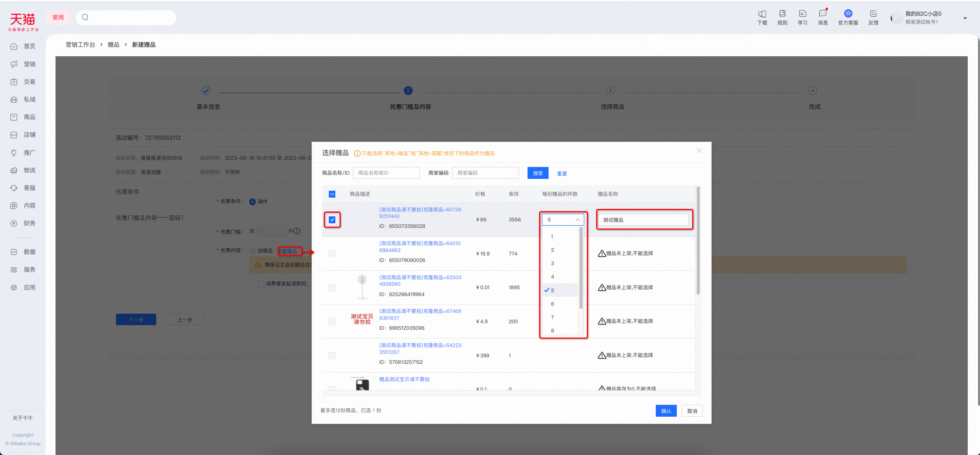The height and width of the screenshot is (455, 980).
Task: Click the gift table vertical scrollbar
Action: click(x=698, y=241)
